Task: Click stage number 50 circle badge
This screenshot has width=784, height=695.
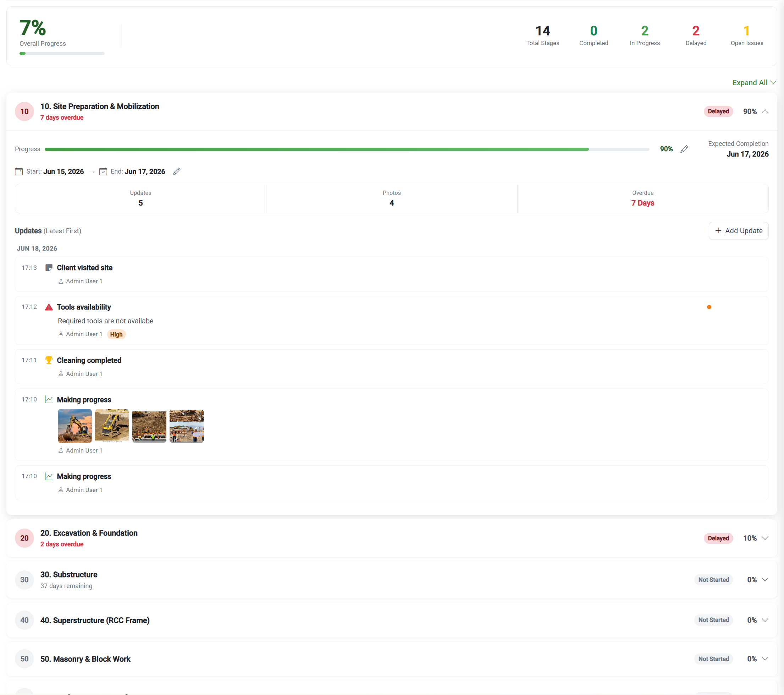Action: pos(24,659)
